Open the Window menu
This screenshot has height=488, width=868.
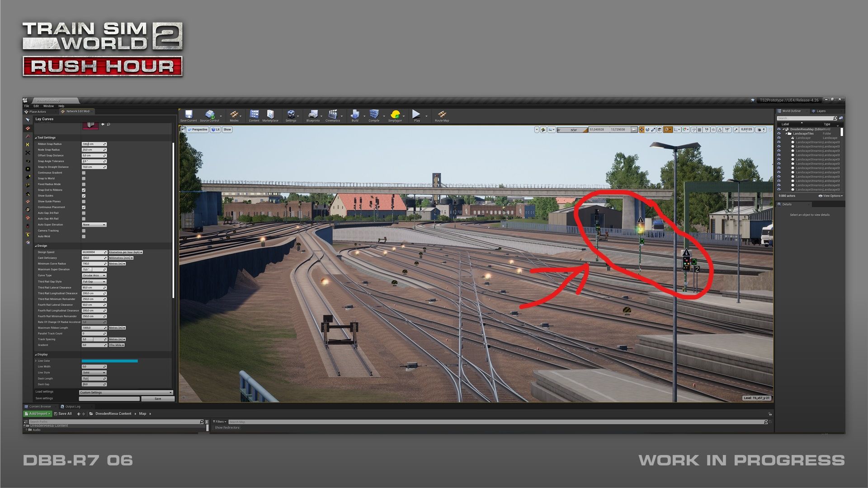click(x=48, y=106)
